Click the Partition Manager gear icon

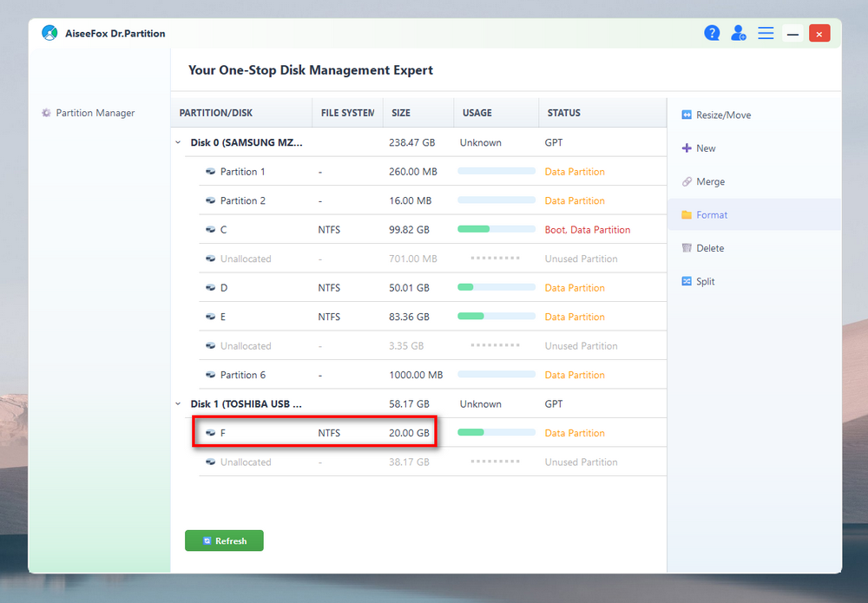[47, 113]
